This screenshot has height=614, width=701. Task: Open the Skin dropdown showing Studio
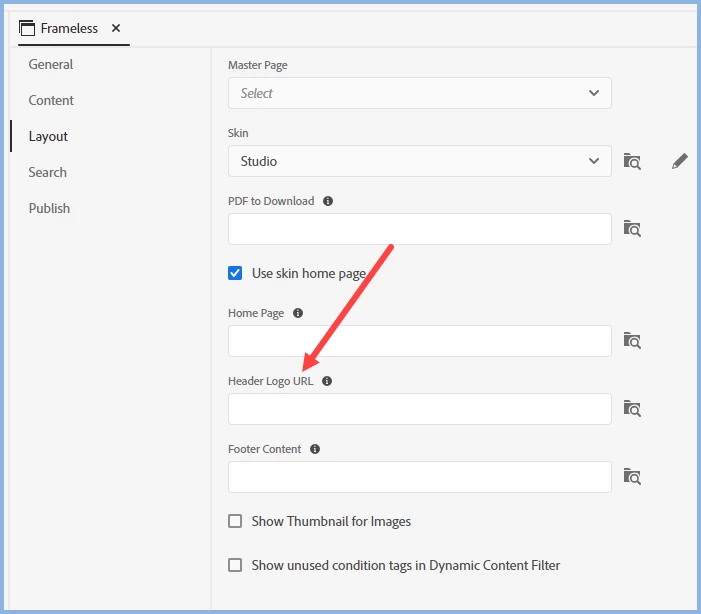click(419, 161)
